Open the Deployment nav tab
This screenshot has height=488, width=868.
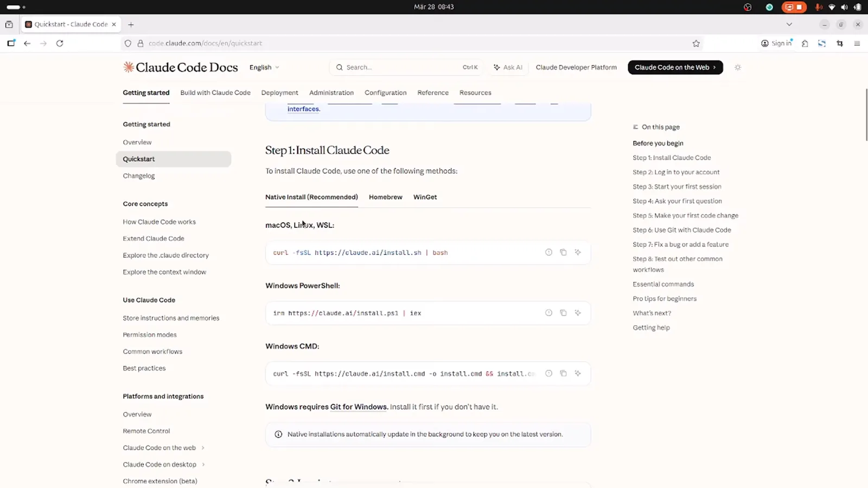[279, 93]
